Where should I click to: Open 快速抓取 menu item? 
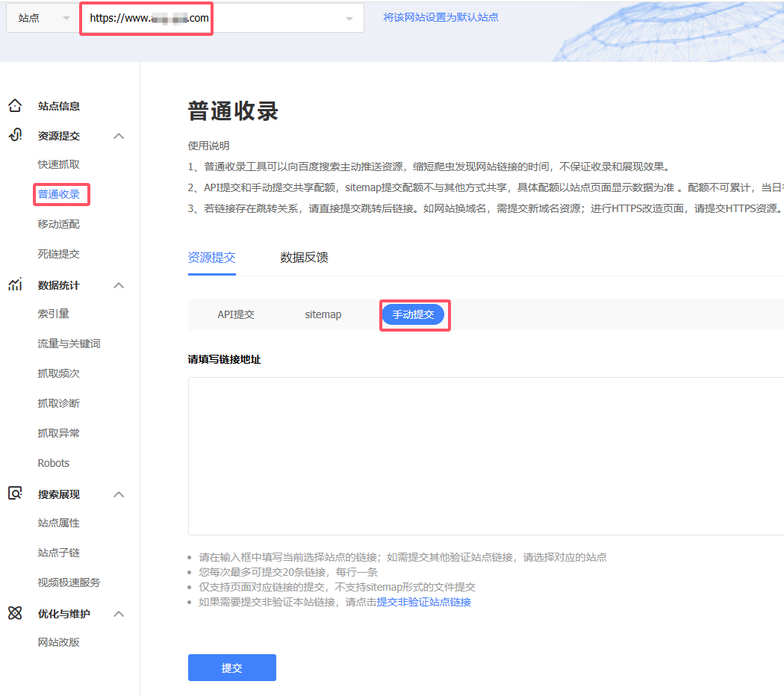[58, 164]
